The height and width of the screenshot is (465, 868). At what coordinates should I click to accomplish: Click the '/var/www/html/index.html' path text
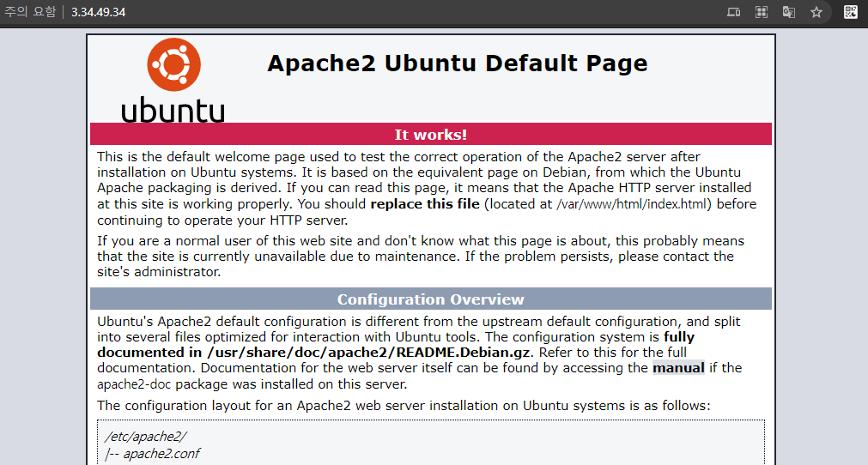tap(634, 204)
